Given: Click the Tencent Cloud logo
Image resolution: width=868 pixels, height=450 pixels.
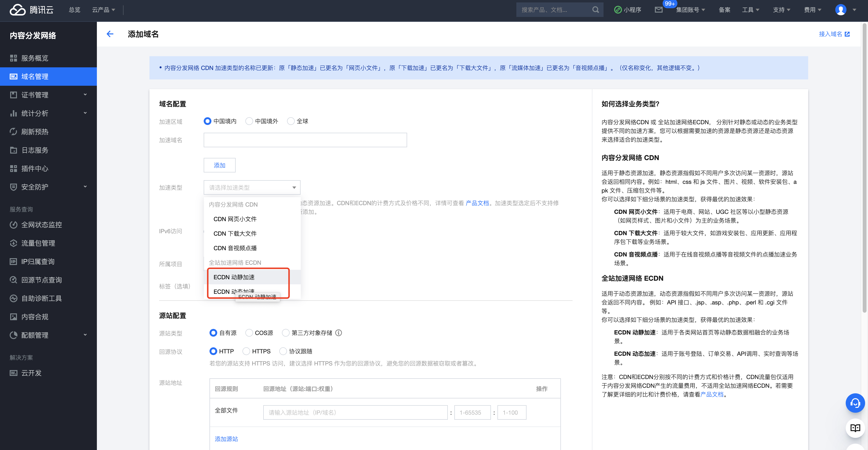Looking at the screenshot, I should click(31, 10).
